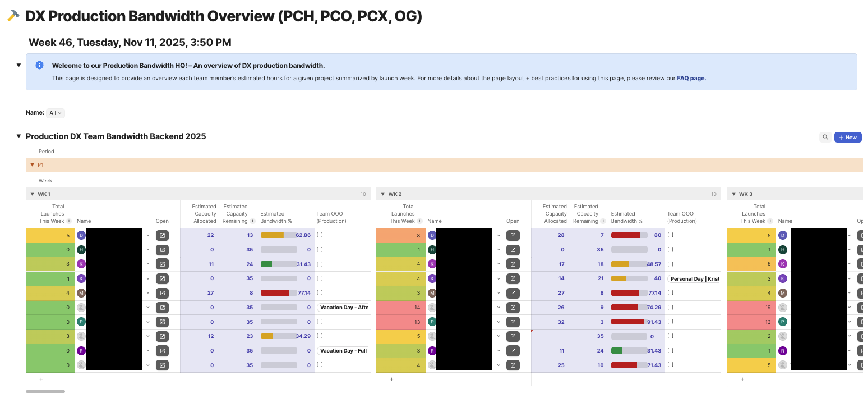The height and width of the screenshot is (398, 868).
Task: Click the R avatar in the WK 2 table
Action: point(432,351)
